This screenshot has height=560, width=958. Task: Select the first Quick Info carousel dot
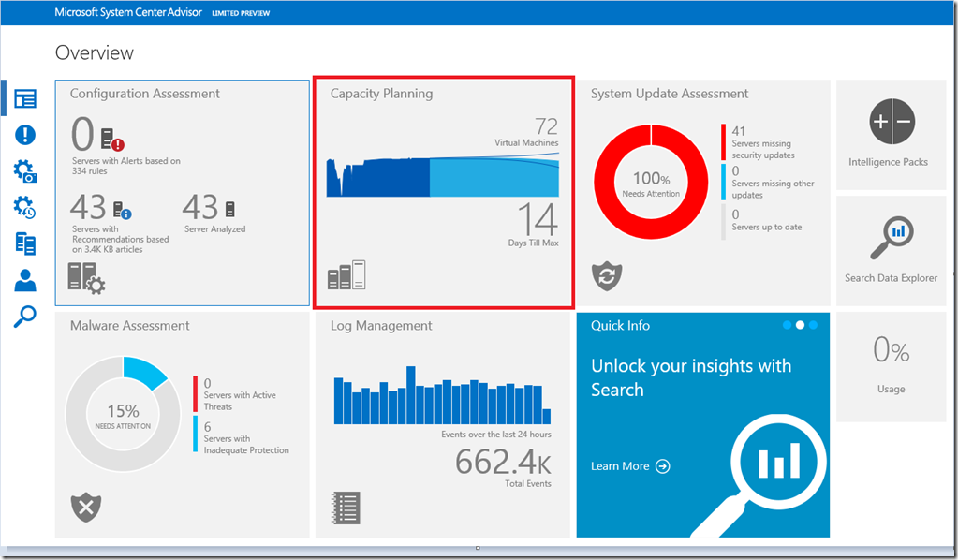(x=786, y=325)
